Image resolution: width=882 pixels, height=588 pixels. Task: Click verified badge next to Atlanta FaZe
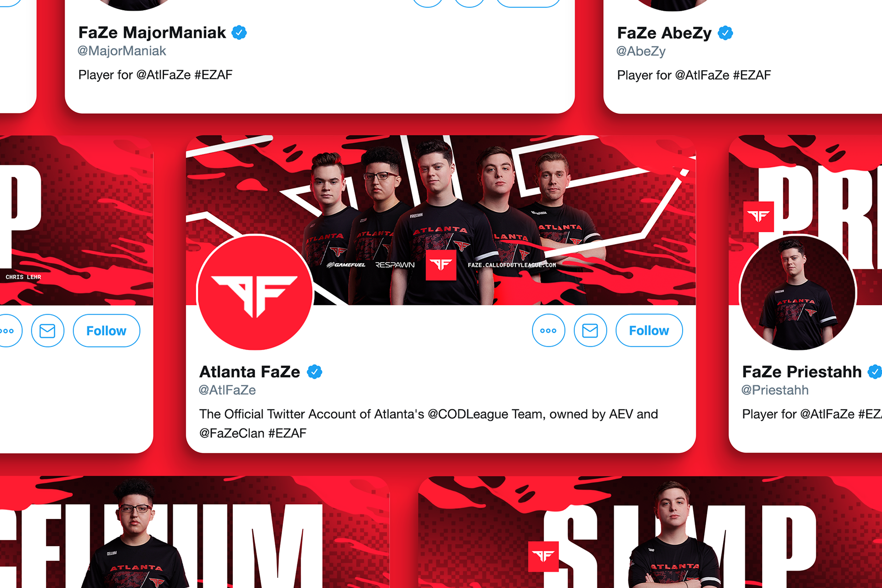(x=315, y=372)
